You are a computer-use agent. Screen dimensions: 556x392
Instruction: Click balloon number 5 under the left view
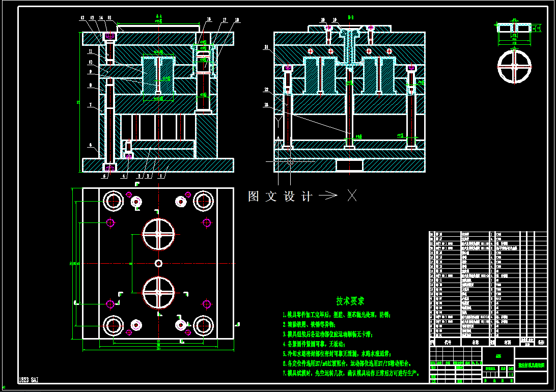[104, 175]
